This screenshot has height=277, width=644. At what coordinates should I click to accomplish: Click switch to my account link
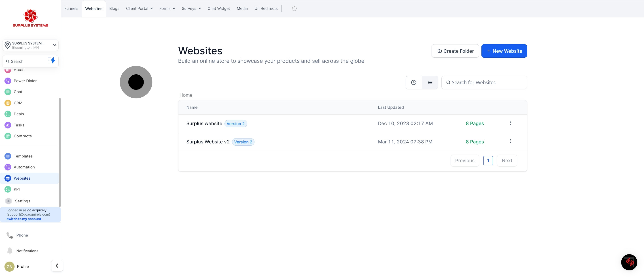tap(24, 219)
